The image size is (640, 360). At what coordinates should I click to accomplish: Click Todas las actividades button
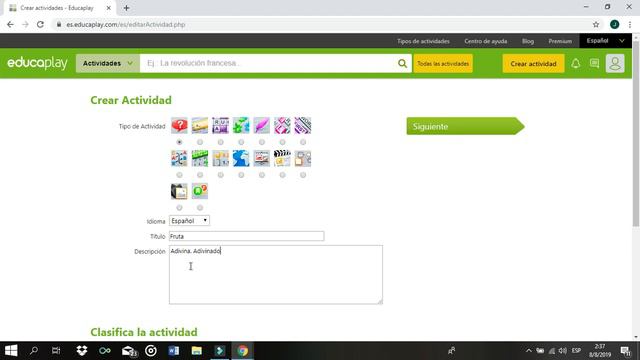(x=443, y=64)
